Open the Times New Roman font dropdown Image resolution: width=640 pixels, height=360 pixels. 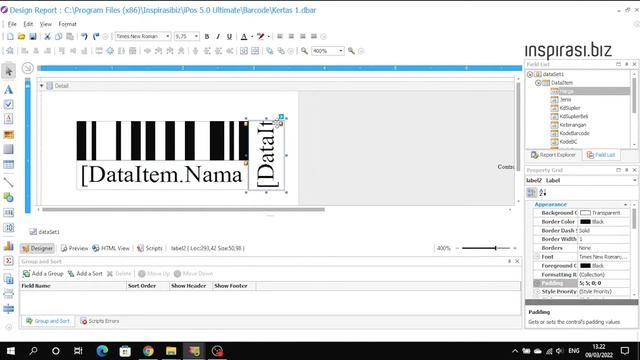[x=167, y=36]
